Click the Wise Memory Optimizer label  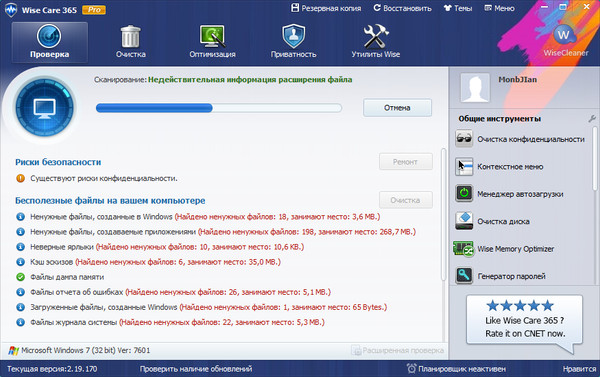[515, 249]
